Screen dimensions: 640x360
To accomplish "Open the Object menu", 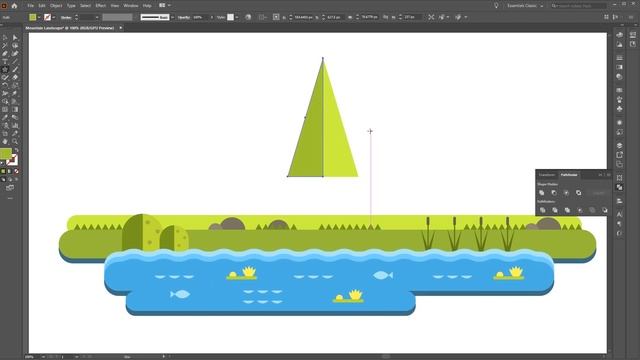I will 56,6.
